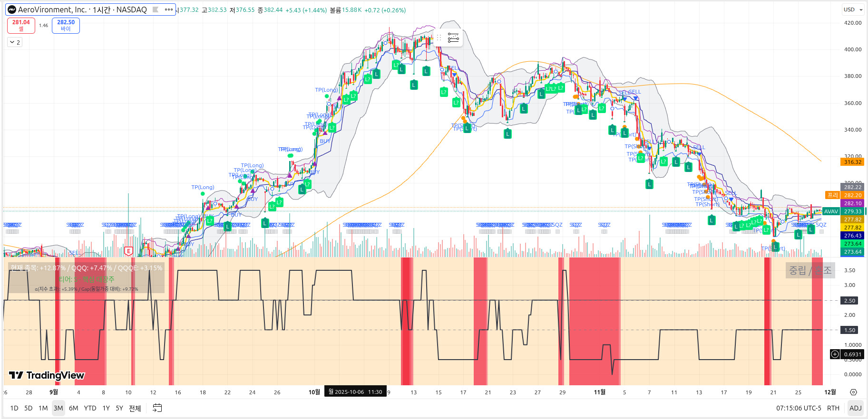Select the 6M time range

74,408
